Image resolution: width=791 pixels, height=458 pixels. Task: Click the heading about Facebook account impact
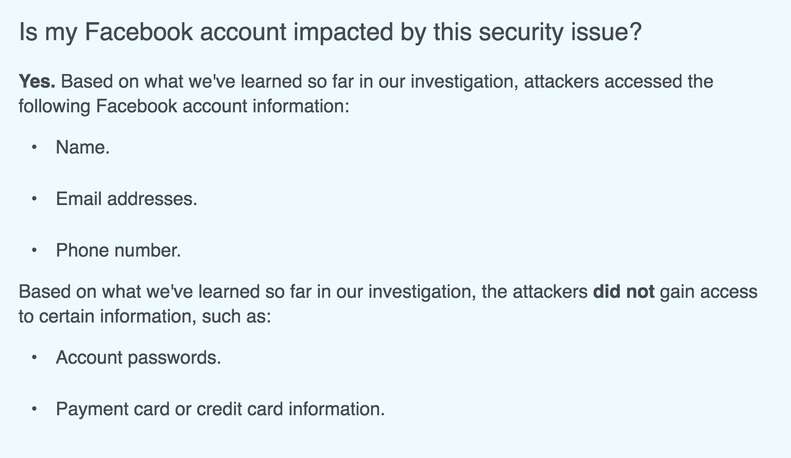tap(330, 32)
